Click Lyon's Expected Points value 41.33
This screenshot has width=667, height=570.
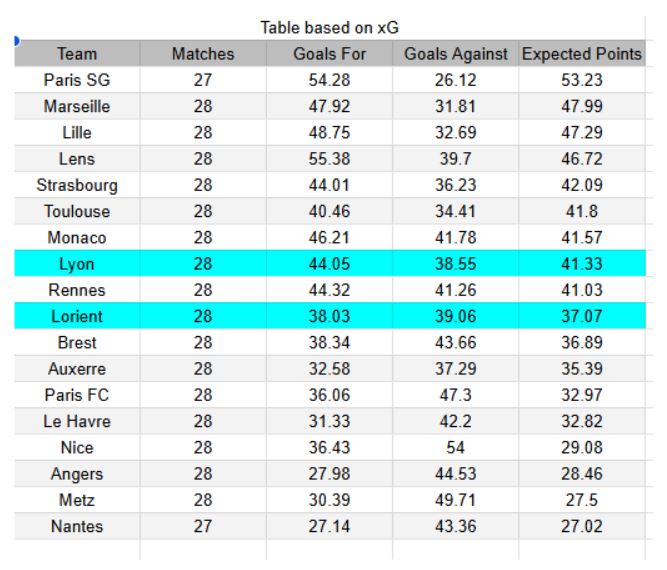(581, 264)
